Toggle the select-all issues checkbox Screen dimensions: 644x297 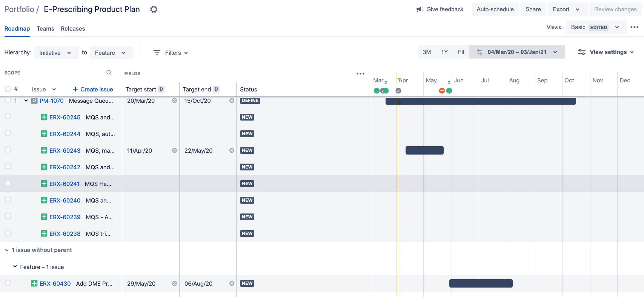point(8,89)
